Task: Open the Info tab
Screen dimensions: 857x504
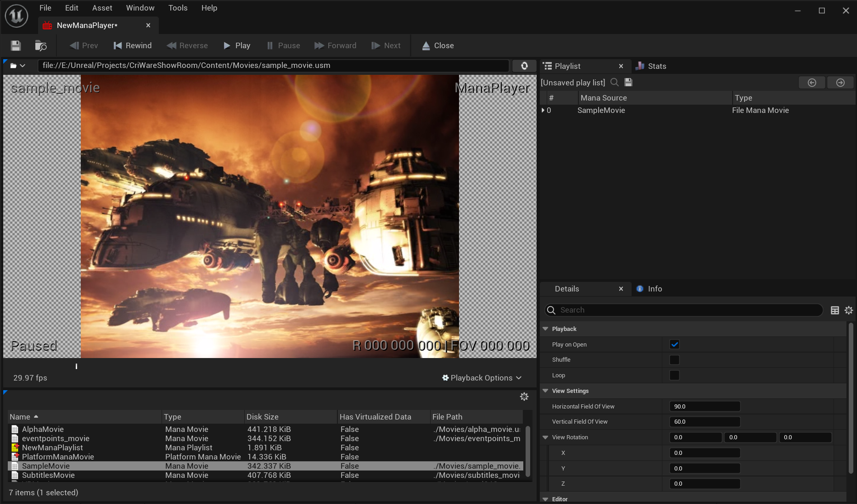Action: 649,289
